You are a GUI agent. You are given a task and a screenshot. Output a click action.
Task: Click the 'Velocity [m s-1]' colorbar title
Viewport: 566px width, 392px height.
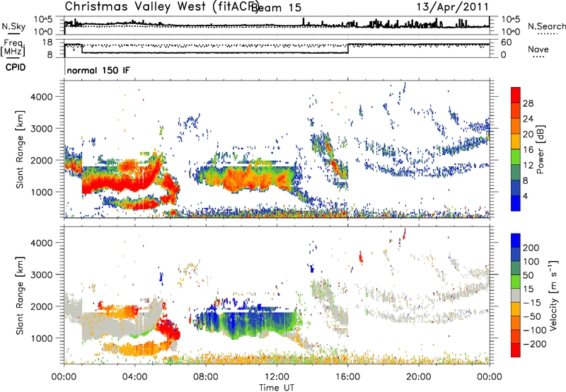[553, 295]
